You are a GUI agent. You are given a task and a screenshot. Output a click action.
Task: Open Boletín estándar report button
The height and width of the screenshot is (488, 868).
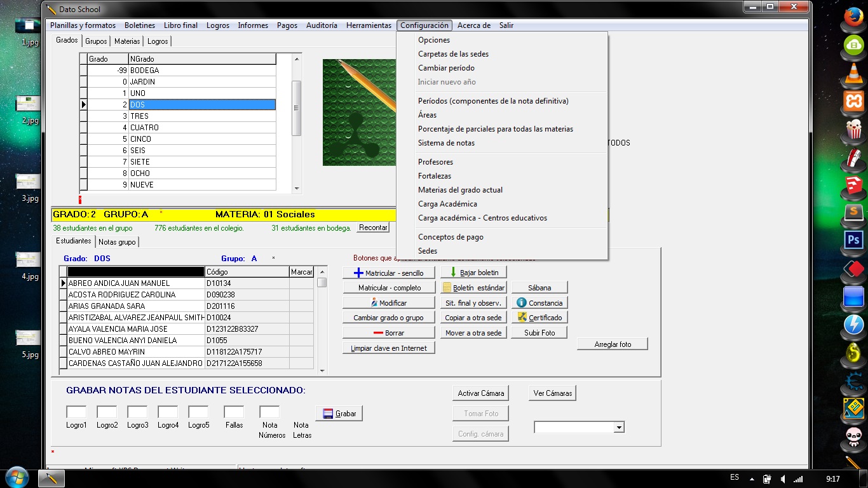tap(473, 288)
